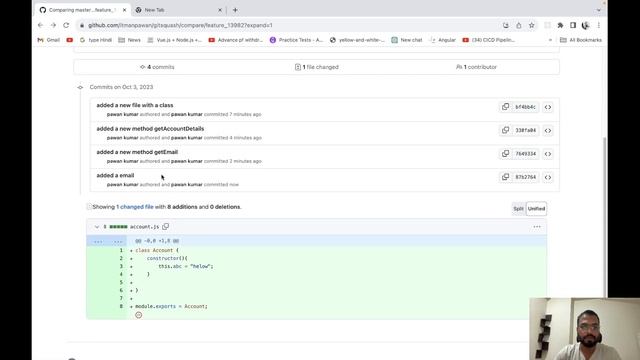640x360 pixels.
Task: Open the browser extensions puzzle icon
Action: click(x=560, y=25)
